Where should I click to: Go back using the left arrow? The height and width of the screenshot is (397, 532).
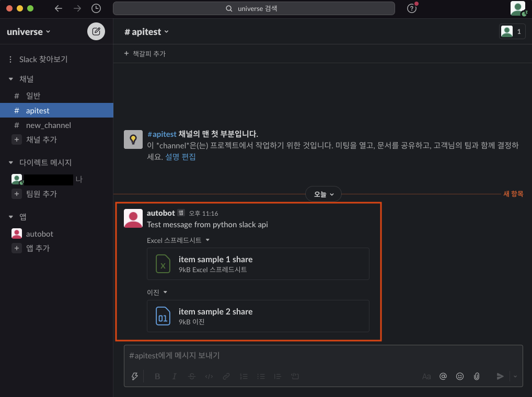59,8
